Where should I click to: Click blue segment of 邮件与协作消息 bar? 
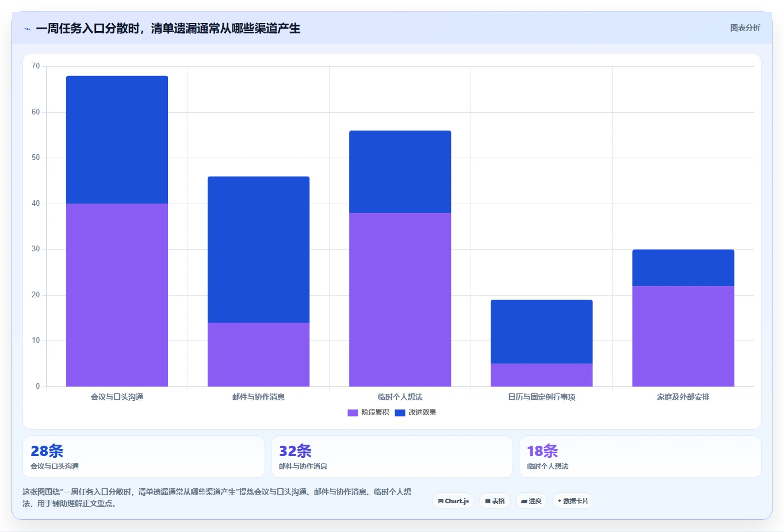(258, 250)
